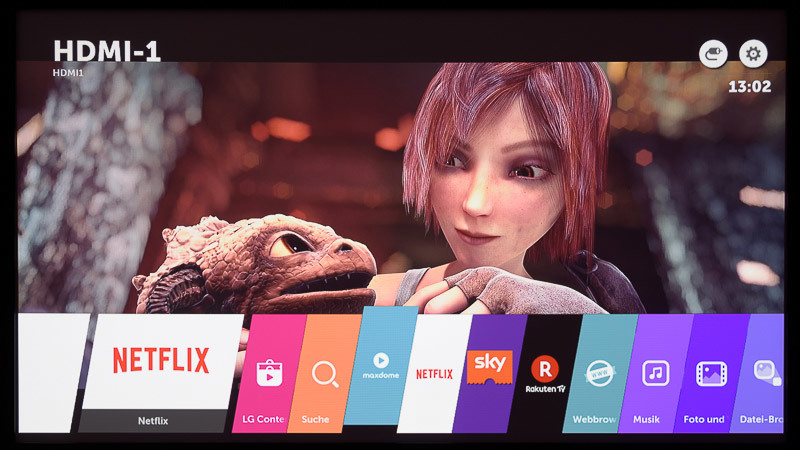Open the Webbrowser tile
The image size is (800, 450).
[600, 373]
